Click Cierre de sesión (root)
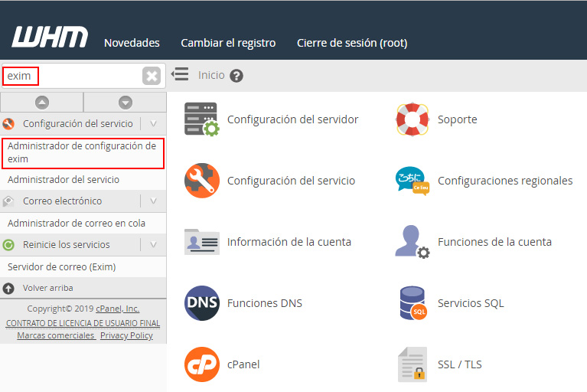 [352, 43]
